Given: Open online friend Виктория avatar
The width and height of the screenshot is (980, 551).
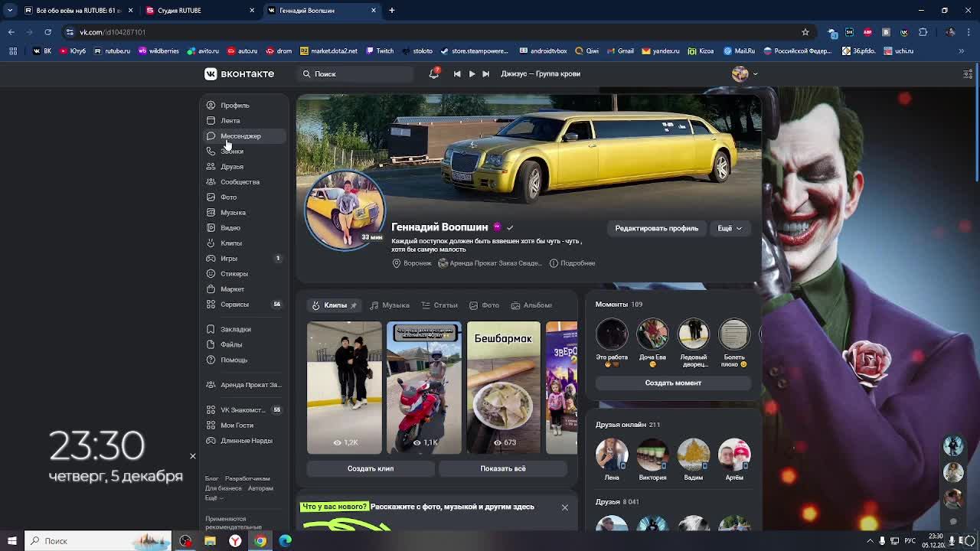Looking at the screenshot, I should click(652, 454).
